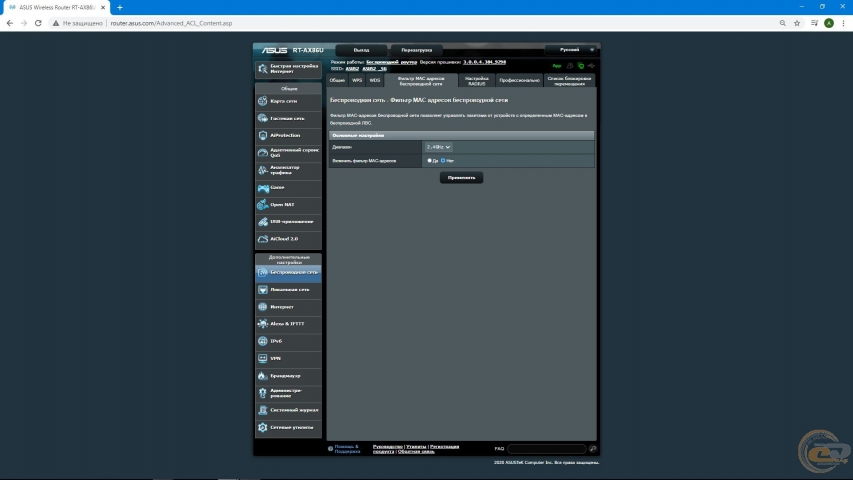Open IPv6 sidebar item

coord(288,341)
